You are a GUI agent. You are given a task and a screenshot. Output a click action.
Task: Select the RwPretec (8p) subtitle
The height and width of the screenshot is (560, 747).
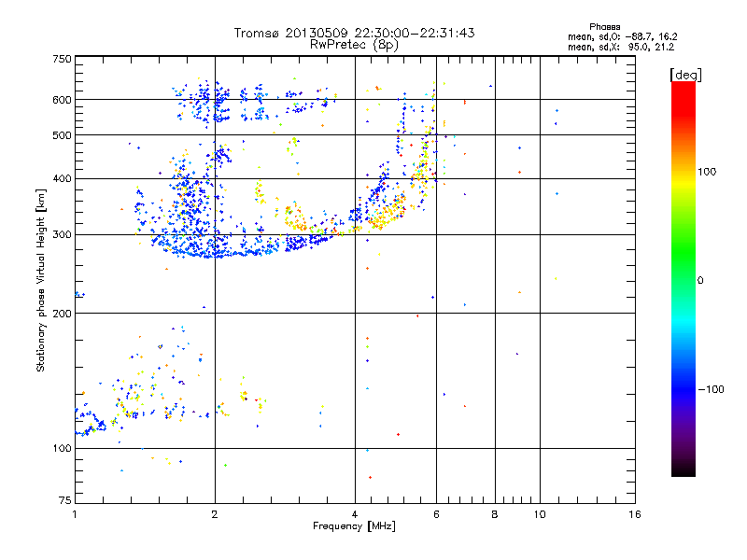[354, 45]
